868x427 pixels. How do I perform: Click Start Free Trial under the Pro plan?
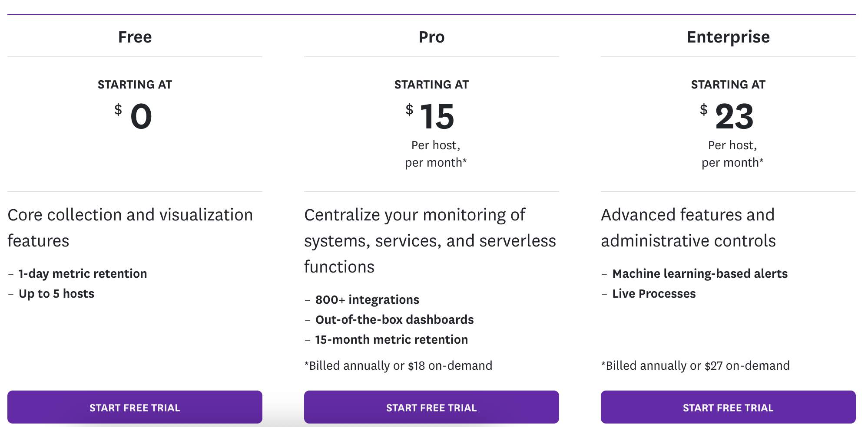431,407
